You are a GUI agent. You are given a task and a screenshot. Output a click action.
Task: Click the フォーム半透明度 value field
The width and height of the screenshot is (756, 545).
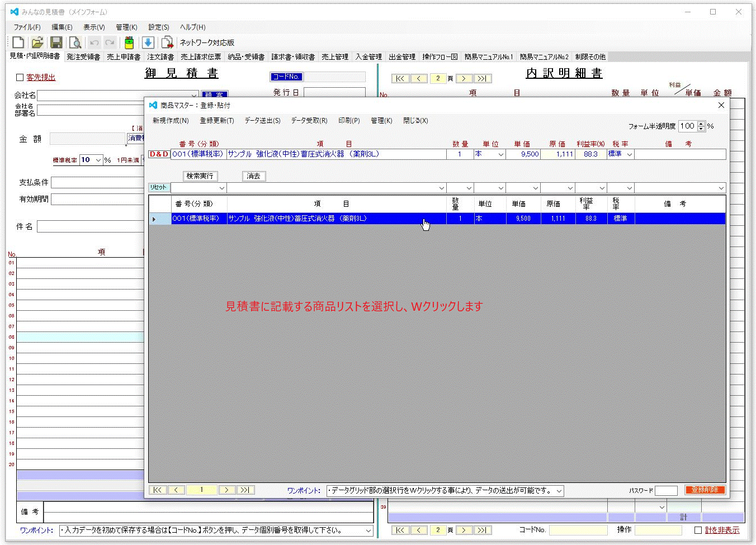pos(688,126)
